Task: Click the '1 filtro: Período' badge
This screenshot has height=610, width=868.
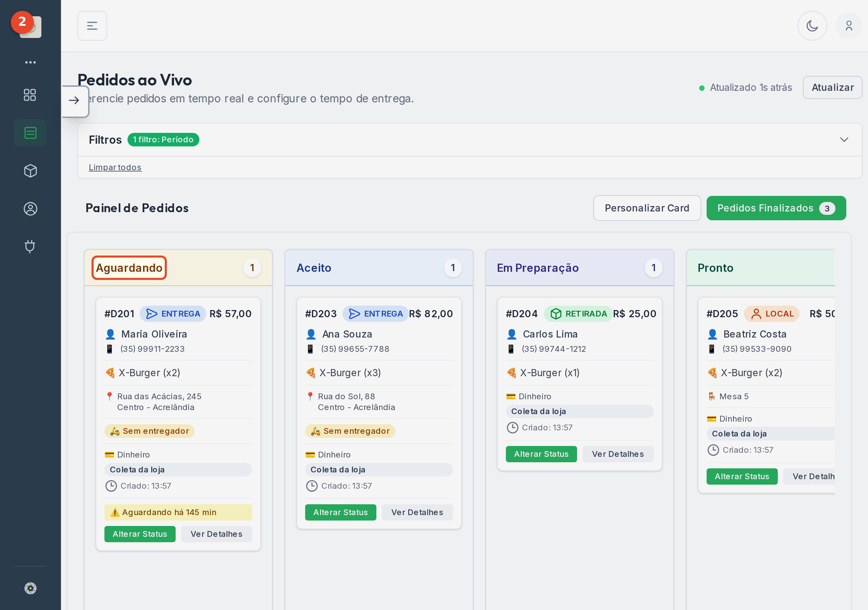Action: click(163, 140)
